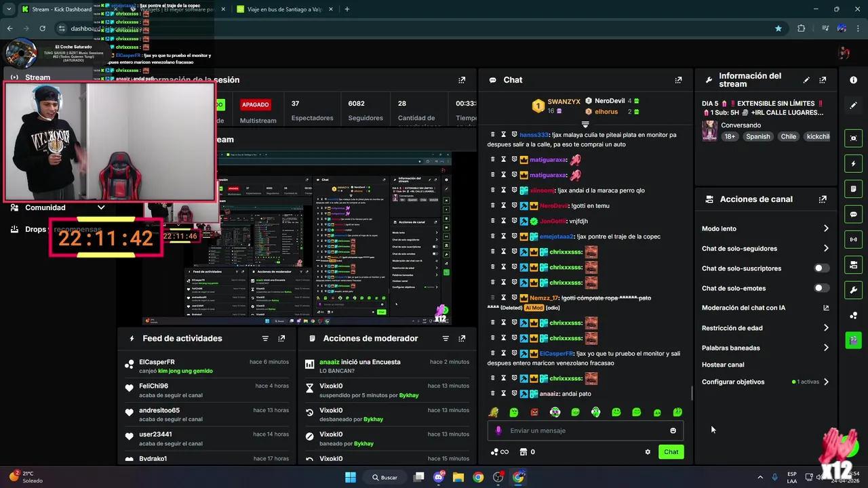Toggle the lightning bolt sidebar widget
This screenshot has height=488, width=868.
pos(853,164)
